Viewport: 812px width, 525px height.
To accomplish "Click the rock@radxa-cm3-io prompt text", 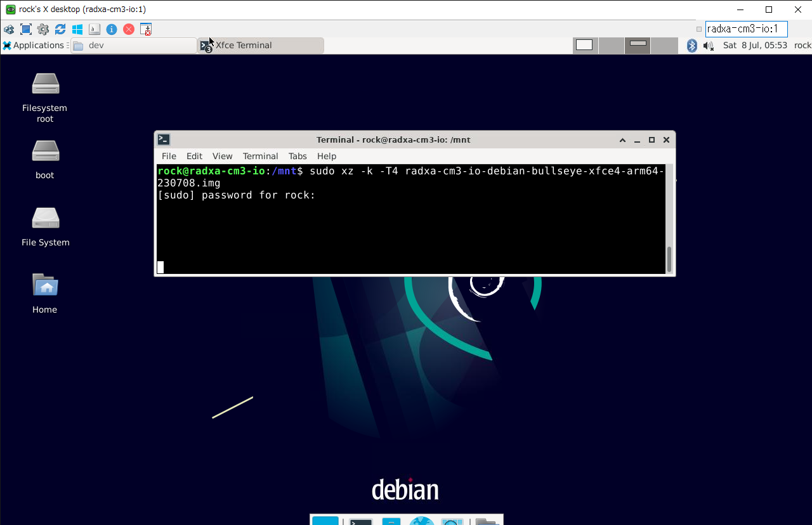I will point(211,171).
